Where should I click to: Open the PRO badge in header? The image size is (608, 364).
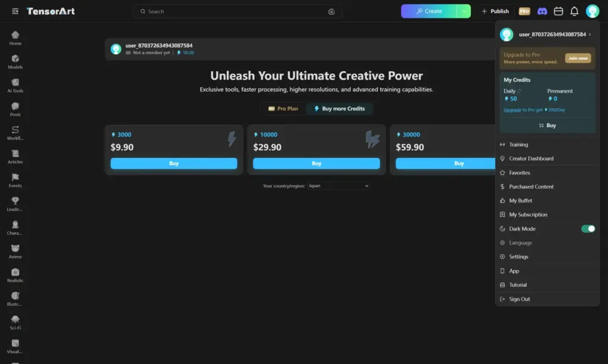tap(524, 11)
